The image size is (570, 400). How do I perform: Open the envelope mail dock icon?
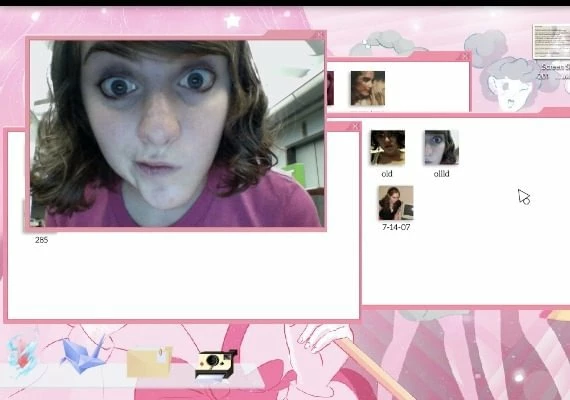tap(149, 361)
